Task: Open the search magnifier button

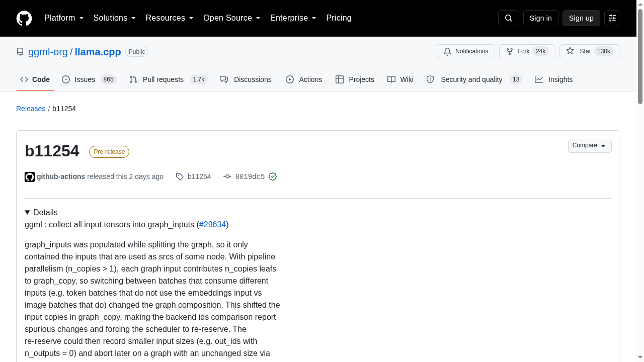Action: point(508,18)
